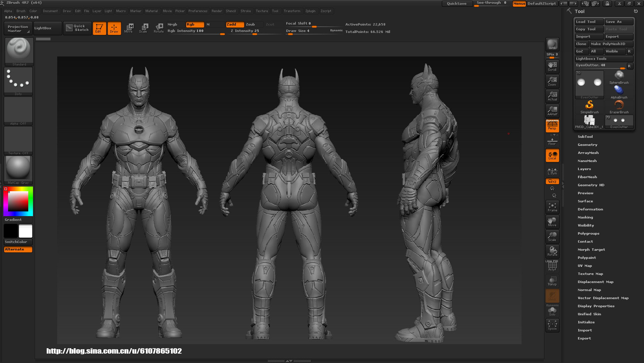Viewport: 644px width, 363px height.
Task: Toggle Transp transparency mode
Action: point(552,281)
